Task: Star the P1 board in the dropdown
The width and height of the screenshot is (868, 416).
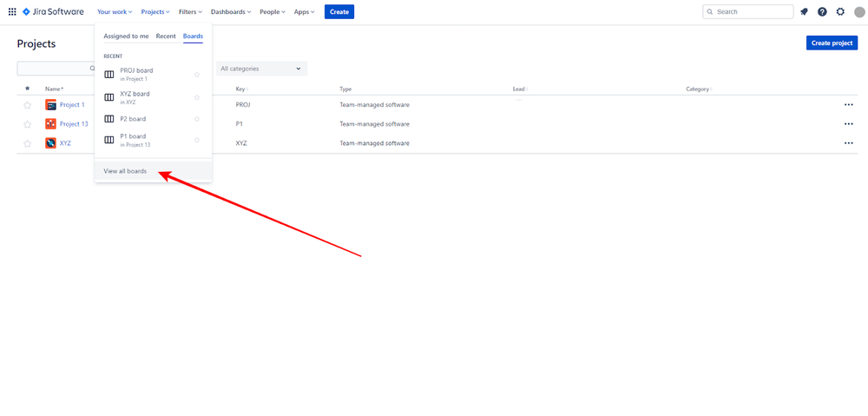Action: click(x=197, y=140)
